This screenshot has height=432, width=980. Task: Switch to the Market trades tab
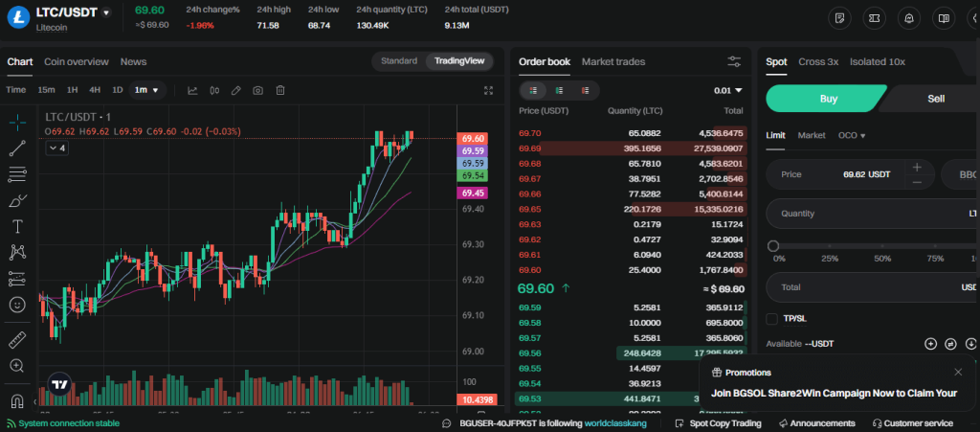pyautogui.click(x=613, y=61)
